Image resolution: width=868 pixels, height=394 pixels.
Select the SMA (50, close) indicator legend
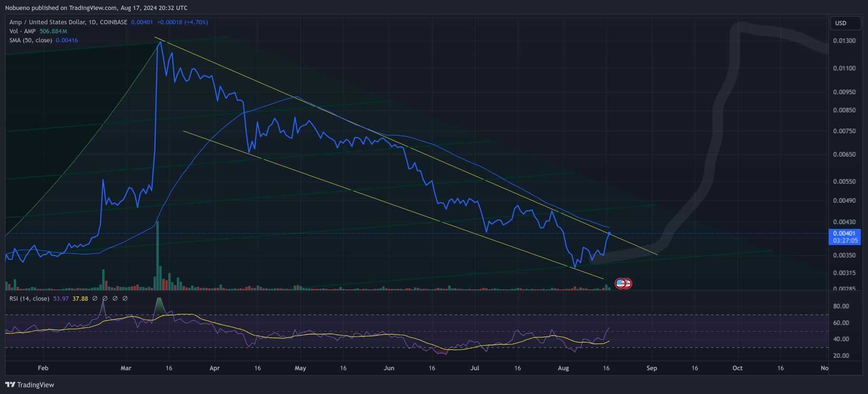click(30, 40)
